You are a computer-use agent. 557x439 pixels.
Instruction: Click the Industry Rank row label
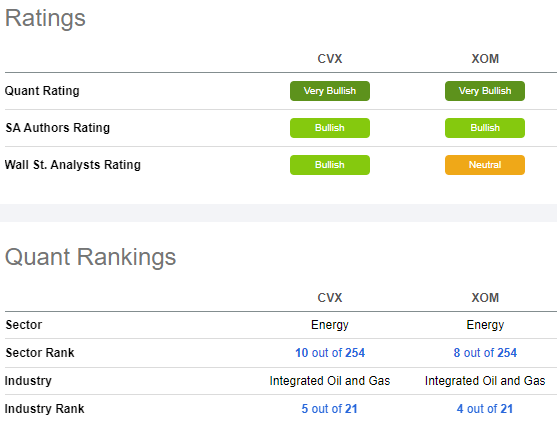click(x=44, y=409)
